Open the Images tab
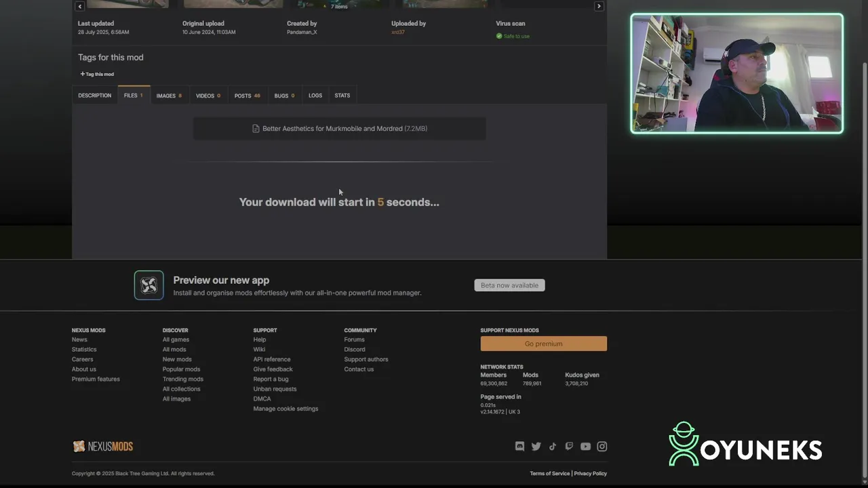Screen dimensions: 868x488 point(169,96)
